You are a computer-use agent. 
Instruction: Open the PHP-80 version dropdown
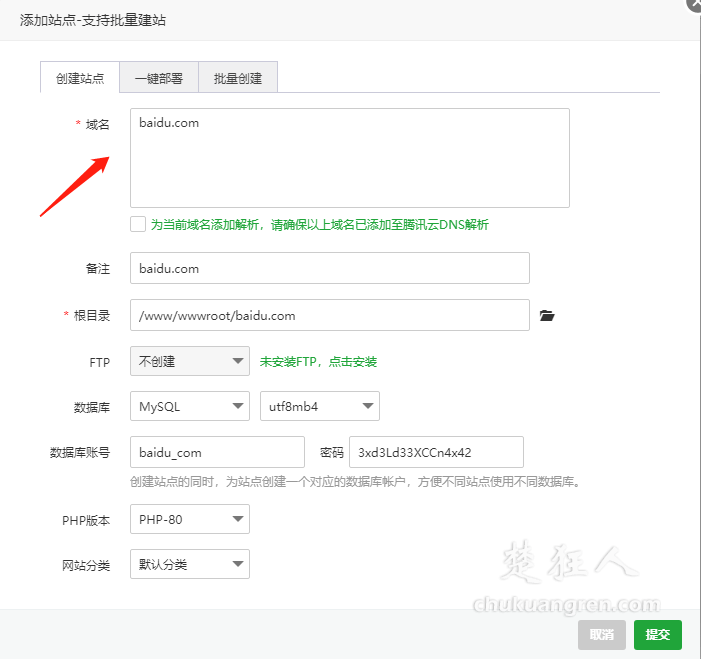[x=189, y=519]
